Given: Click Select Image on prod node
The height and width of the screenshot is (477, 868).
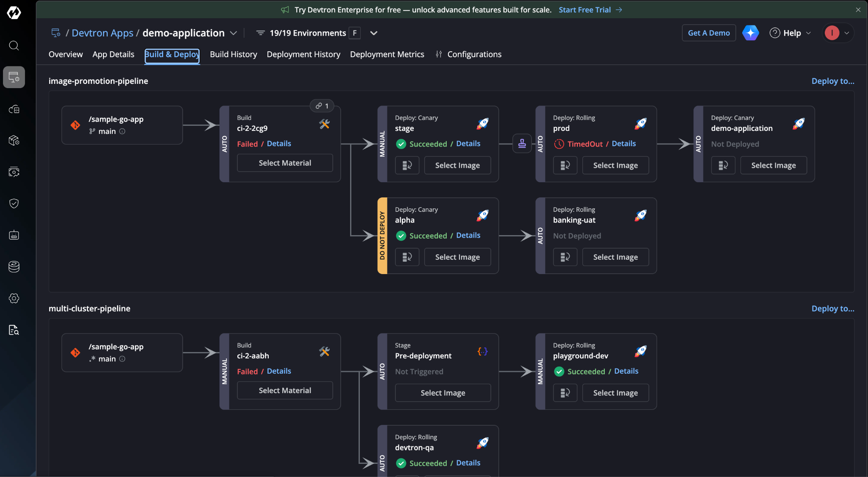Looking at the screenshot, I should [x=615, y=165].
